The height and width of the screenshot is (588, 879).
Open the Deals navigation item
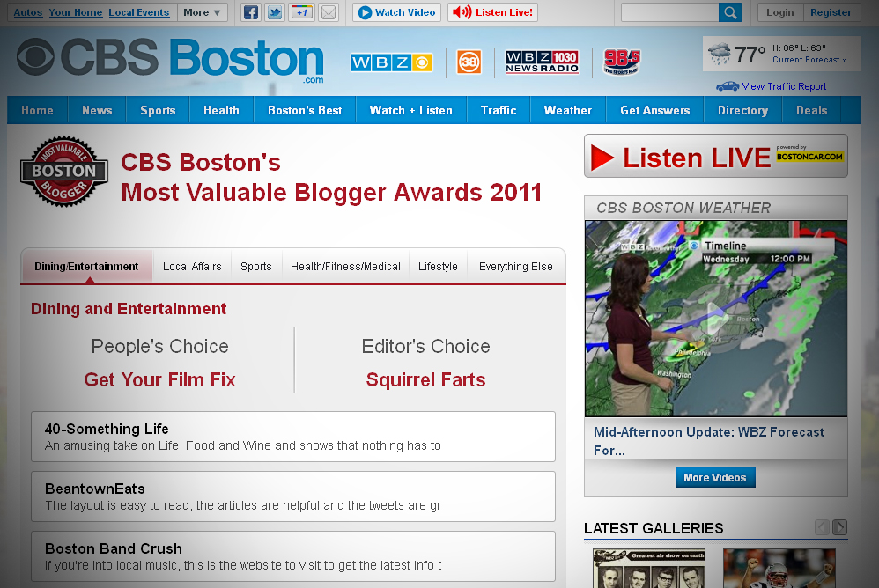[812, 110]
